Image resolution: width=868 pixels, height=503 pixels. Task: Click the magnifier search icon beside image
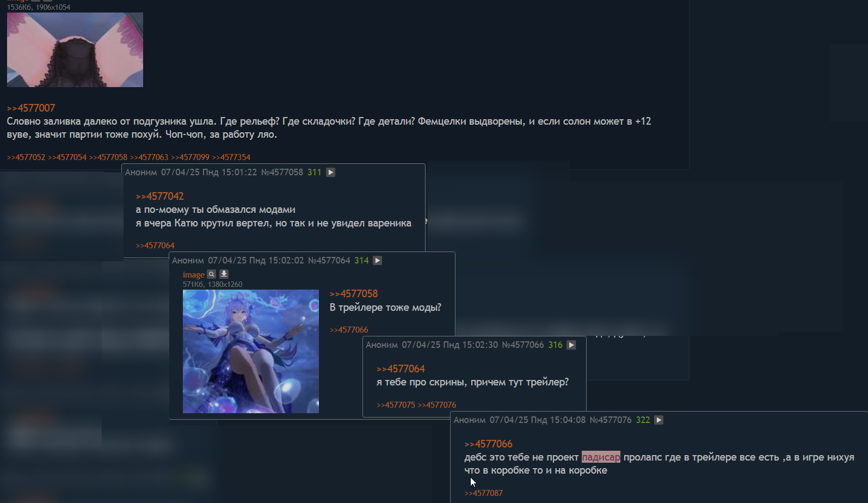pyautogui.click(x=212, y=274)
